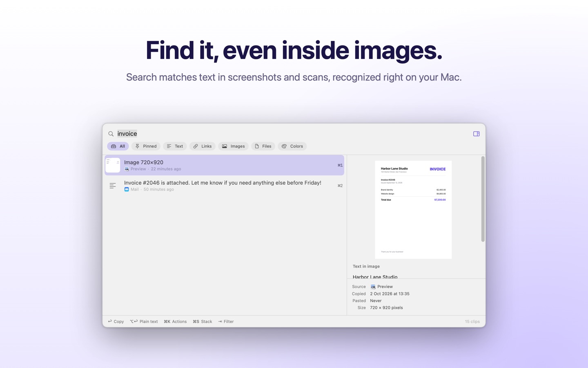Click the chain icon for Links filter

(196, 146)
